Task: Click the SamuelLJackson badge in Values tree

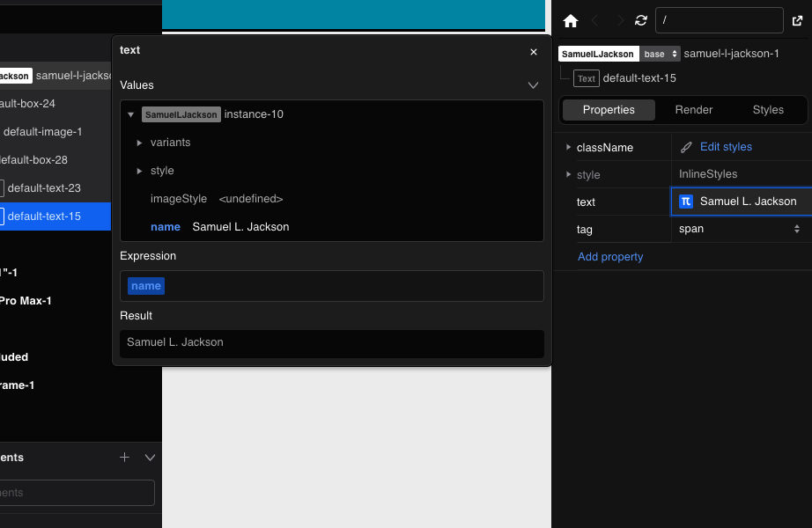Action: point(181,114)
